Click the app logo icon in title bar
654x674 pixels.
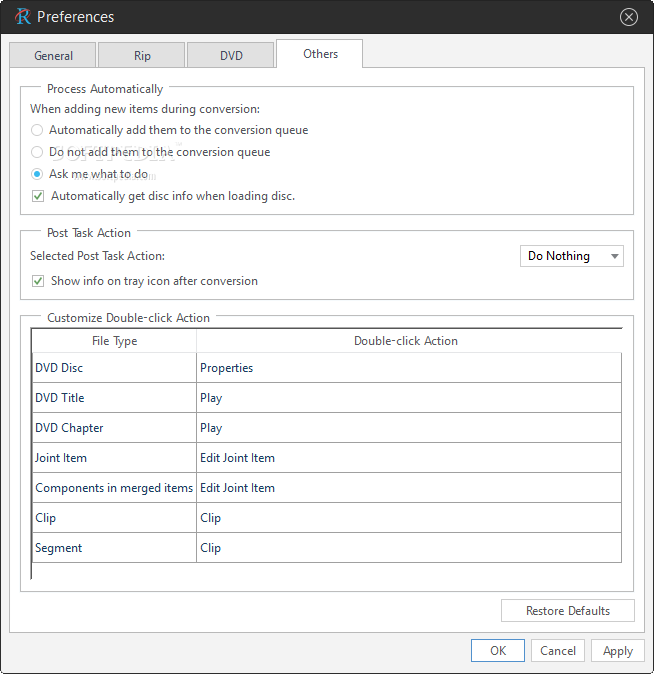22,17
